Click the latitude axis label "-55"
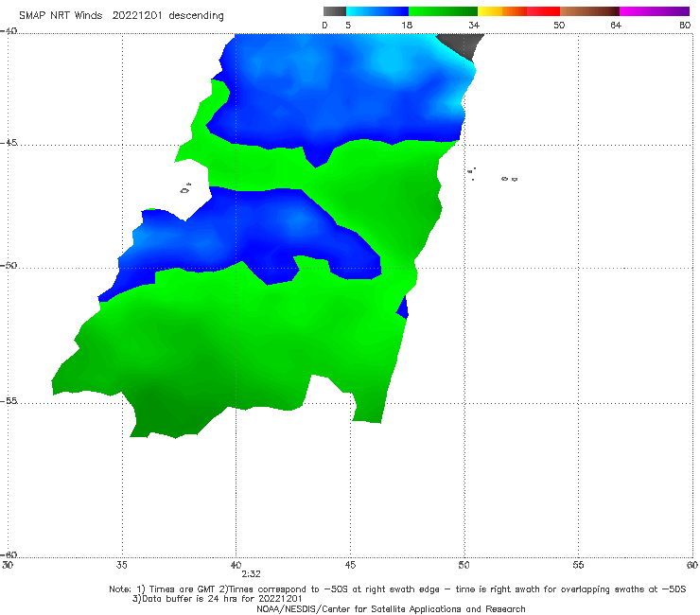The width and height of the screenshot is (700, 615). tap(9, 400)
